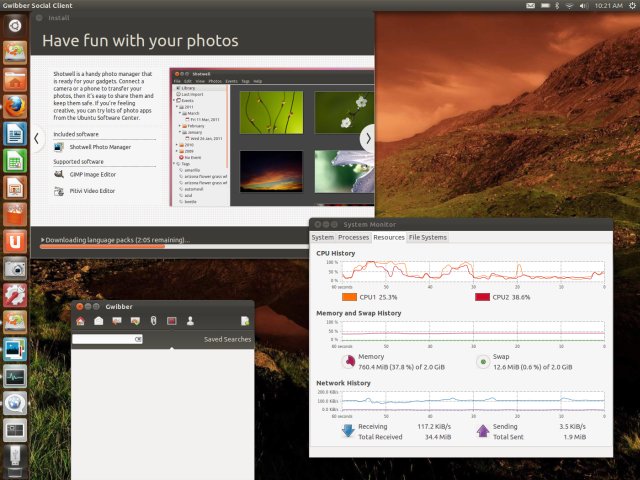Click the Total Sent 1.9 MiB value
Image resolution: width=640 pixels, height=480 pixels.
575,437
